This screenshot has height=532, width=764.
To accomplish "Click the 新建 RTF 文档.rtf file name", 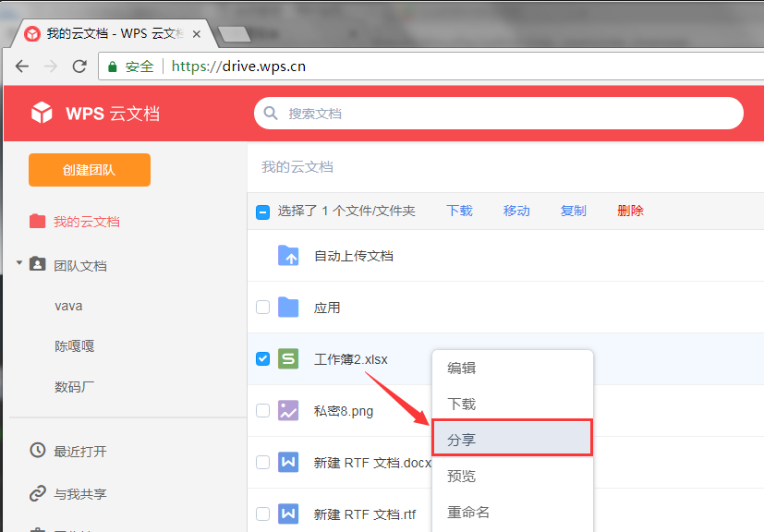I will tap(365, 514).
